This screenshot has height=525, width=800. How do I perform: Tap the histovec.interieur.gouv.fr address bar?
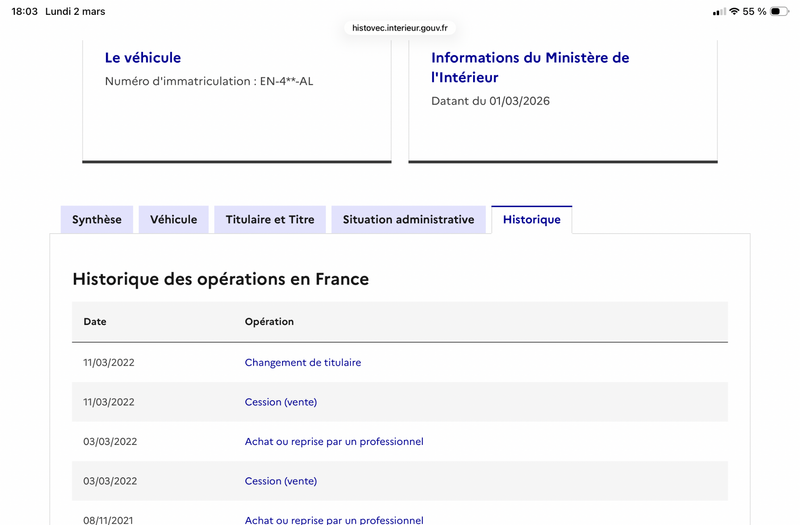400,28
